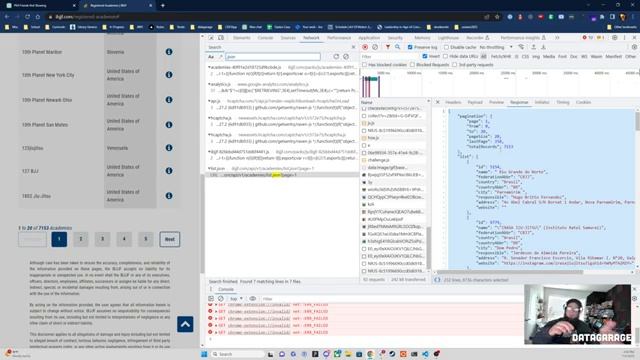
Task: Check Blocked Requests checkbox
Action: (x=412, y=64)
